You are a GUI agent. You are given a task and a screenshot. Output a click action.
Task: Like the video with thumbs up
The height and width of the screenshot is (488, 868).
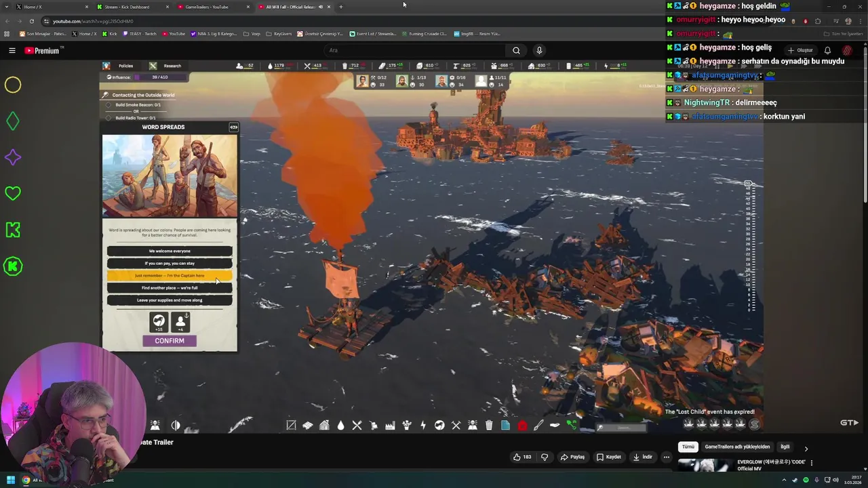point(522,457)
